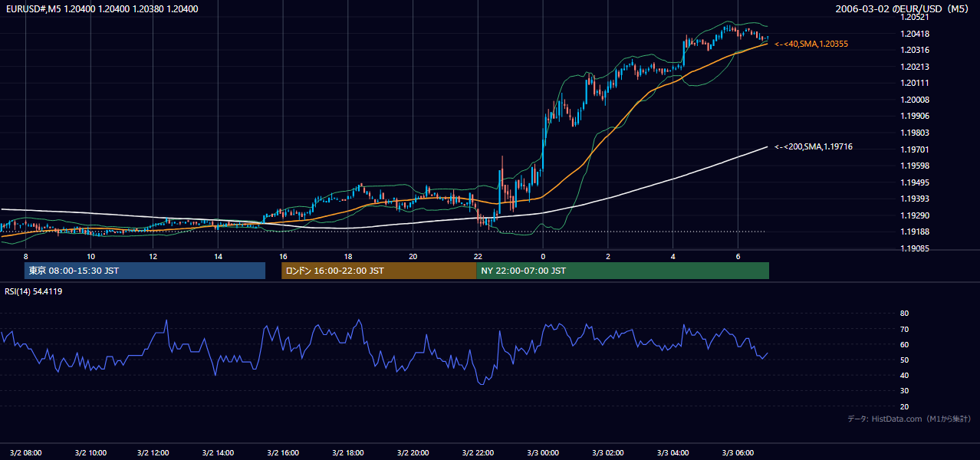Click price axis value 1.20316

[x=915, y=51]
